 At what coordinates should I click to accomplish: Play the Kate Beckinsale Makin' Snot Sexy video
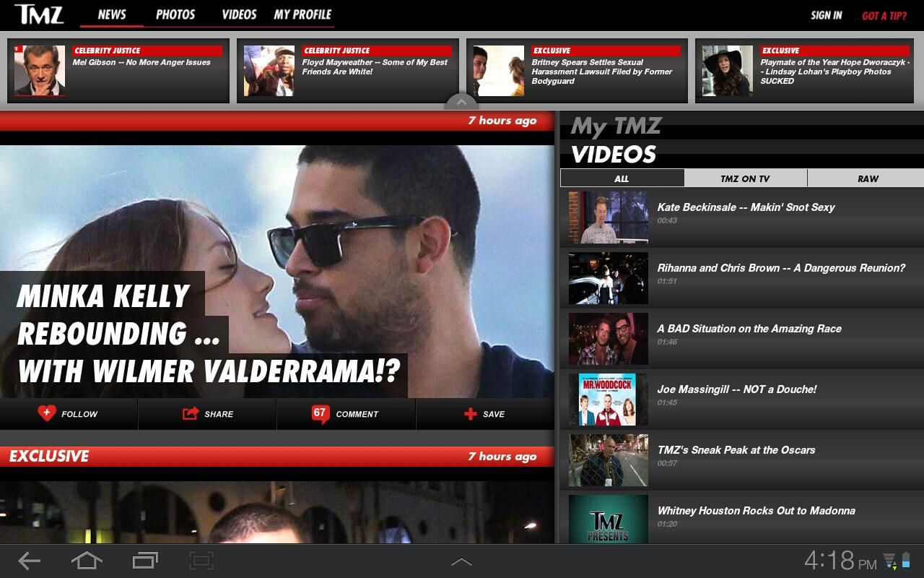point(608,217)
